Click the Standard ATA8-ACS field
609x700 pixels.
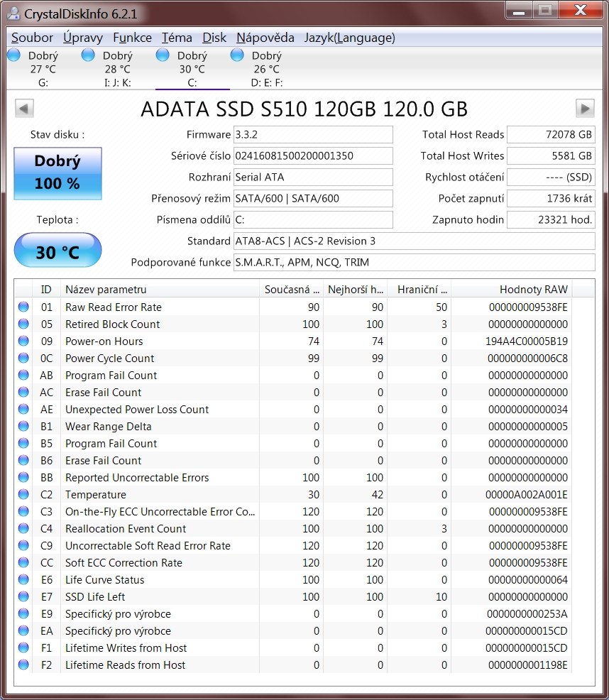(415, 241)
